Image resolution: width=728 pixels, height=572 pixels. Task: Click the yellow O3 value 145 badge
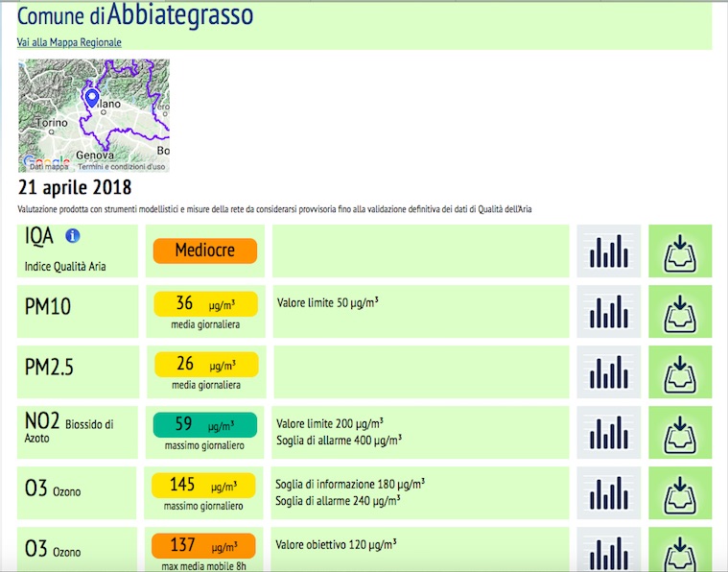205,486
